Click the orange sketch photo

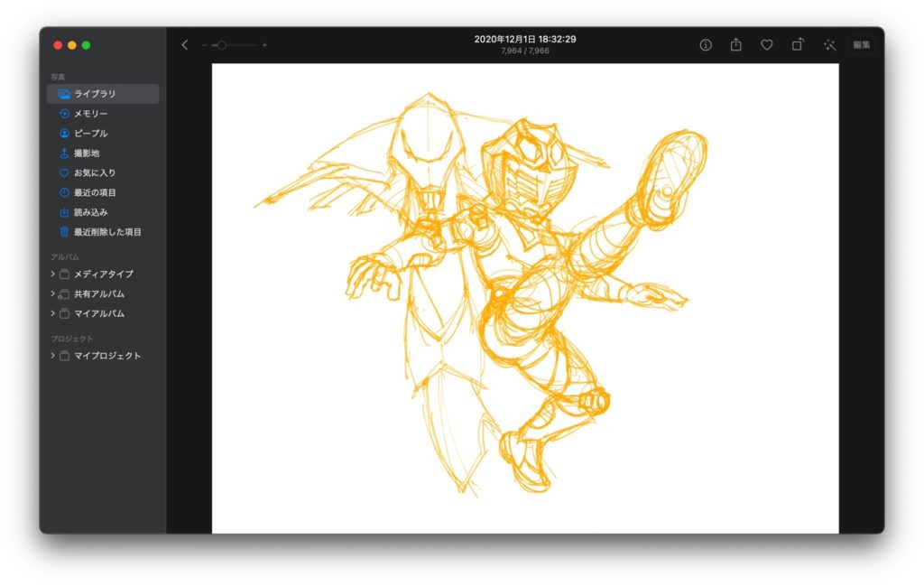[x=525, y=298]
